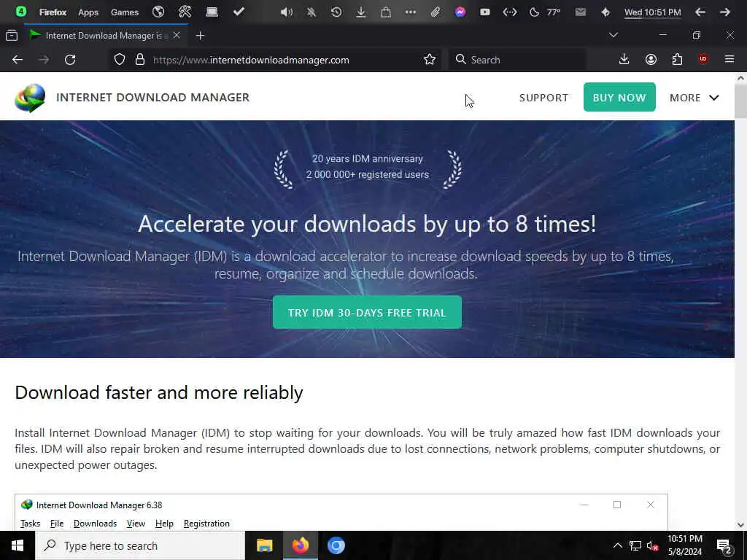
Task: Click the YouTube icon in top bar
Action: click(485, 12)
